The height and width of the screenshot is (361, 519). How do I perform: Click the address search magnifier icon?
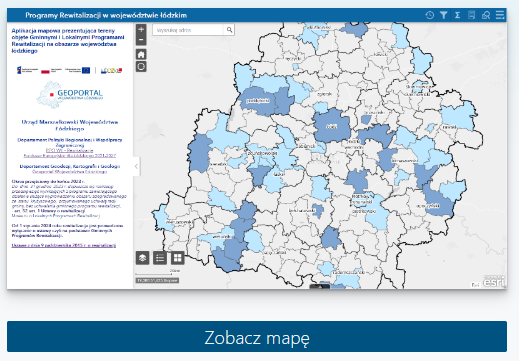229,30
